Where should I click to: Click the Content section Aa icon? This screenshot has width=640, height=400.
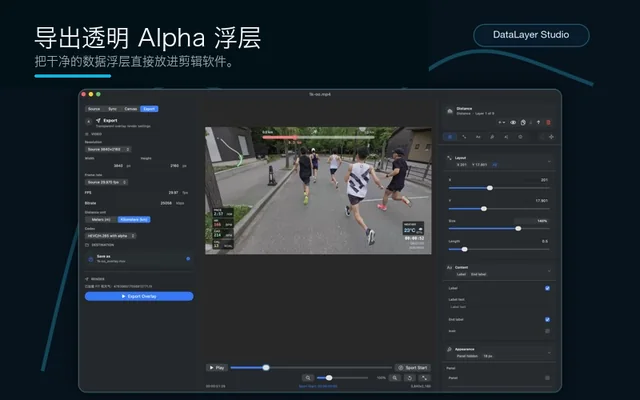(x=449, y=268)
